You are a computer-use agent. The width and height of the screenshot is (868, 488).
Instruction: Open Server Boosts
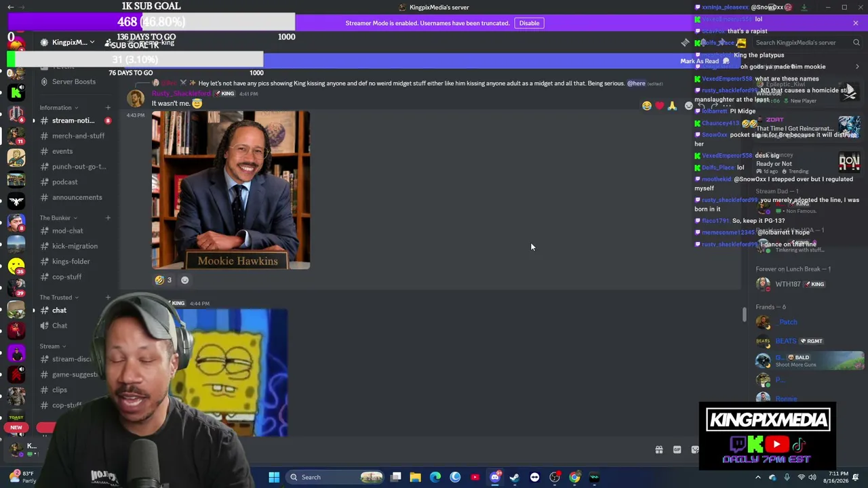(73, 81)
